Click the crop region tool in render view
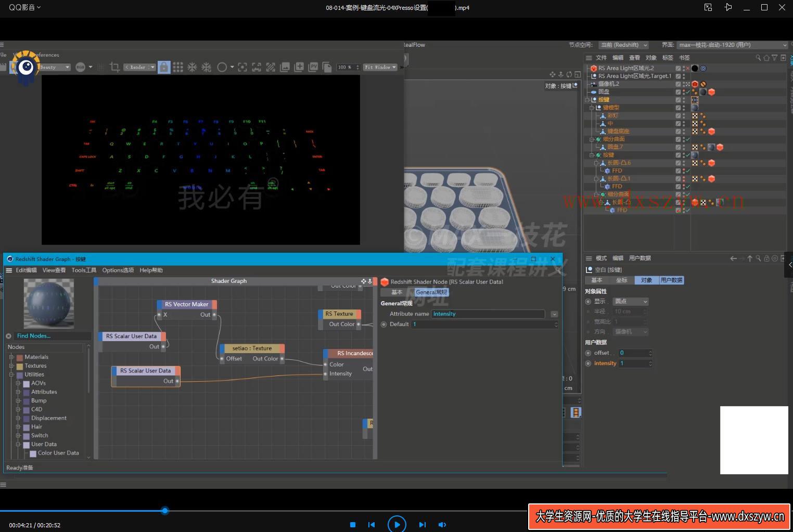 pyautogui.click(x=115, y=67)
